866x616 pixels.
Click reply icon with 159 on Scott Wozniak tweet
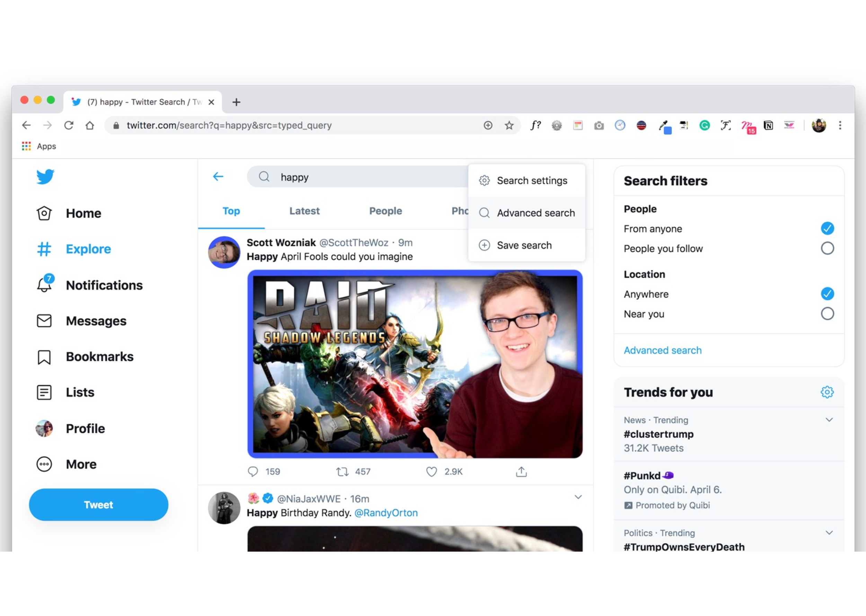tap(253, 472)
